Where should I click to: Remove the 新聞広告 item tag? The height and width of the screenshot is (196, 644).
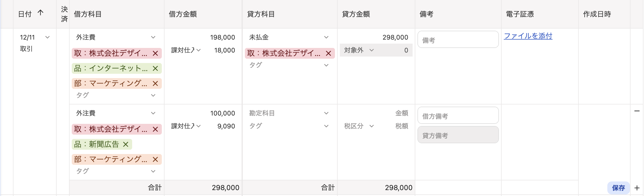pyautogui.click(x=126, y=144)
